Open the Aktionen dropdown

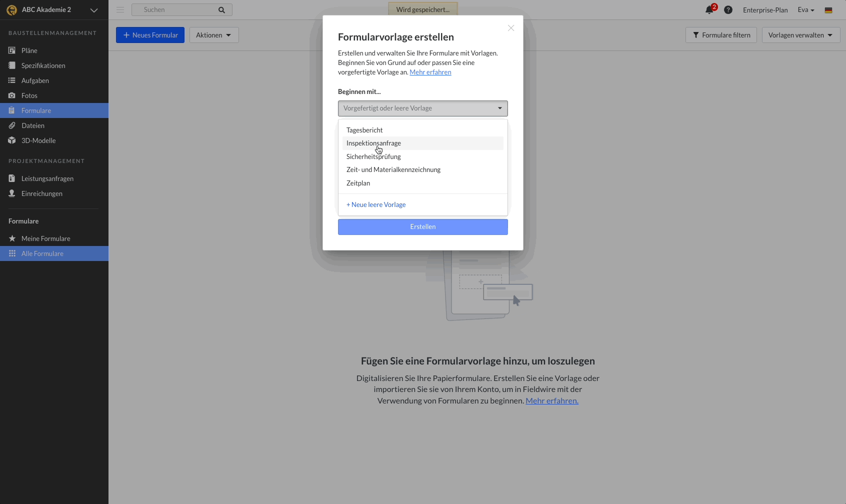coord(213,35)
